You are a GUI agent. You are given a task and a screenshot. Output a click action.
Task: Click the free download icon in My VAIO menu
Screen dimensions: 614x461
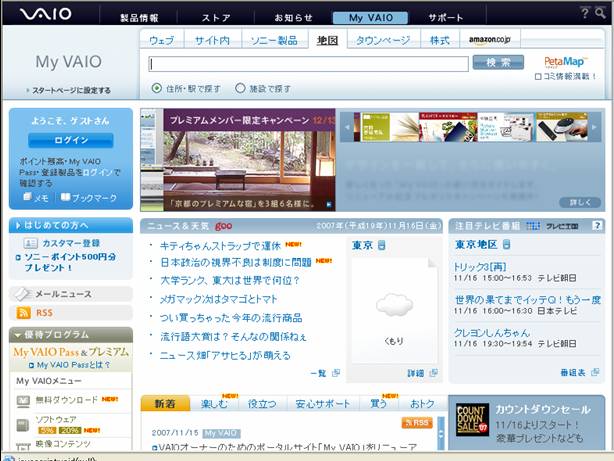point(23,401)
